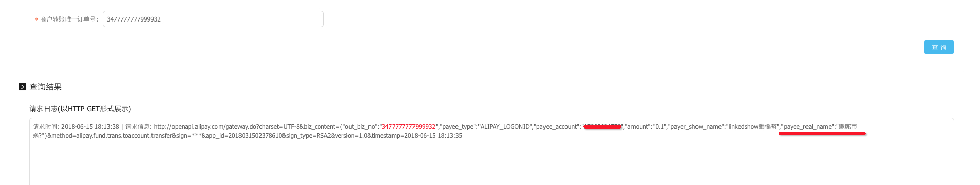
Task: Click the 查询结果 section heading
Action: (46, 87)
